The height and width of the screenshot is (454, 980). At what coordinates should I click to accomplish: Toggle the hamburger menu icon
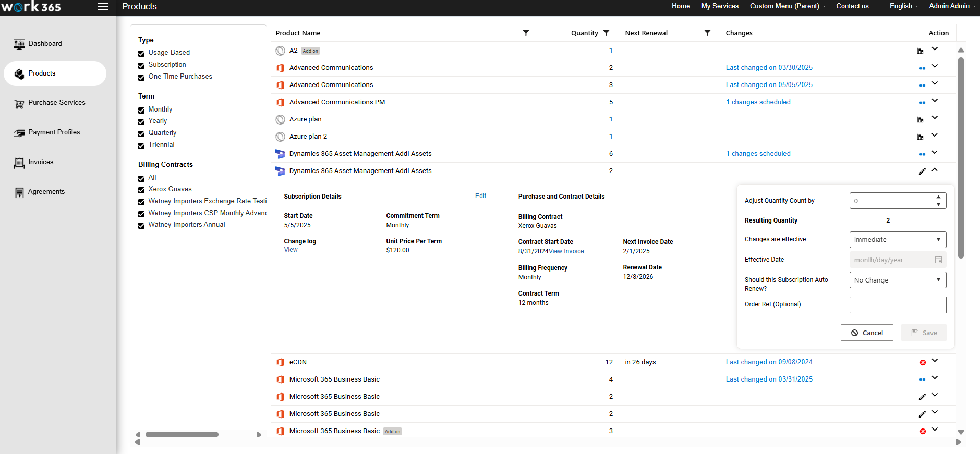pos(103,7)
